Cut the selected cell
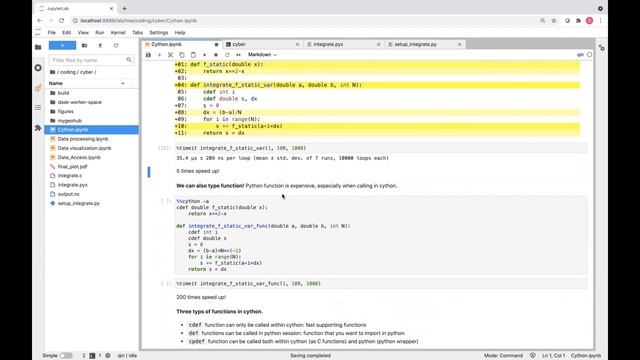The height and width of the screenshot is (360, 640). coord(171,55)
